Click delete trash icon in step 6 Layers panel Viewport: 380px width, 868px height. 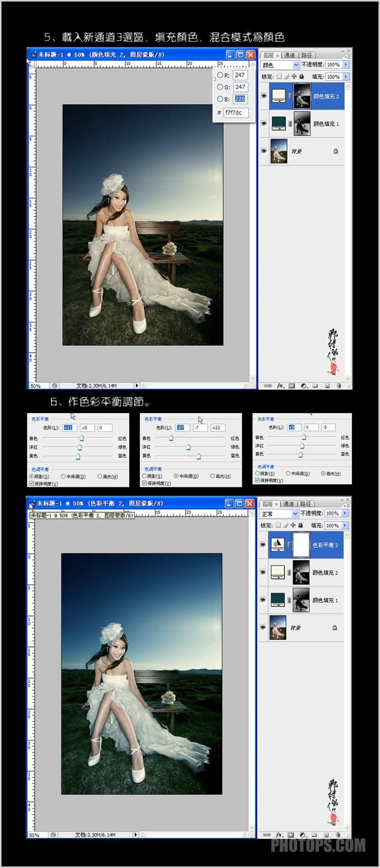coord(337,834)
